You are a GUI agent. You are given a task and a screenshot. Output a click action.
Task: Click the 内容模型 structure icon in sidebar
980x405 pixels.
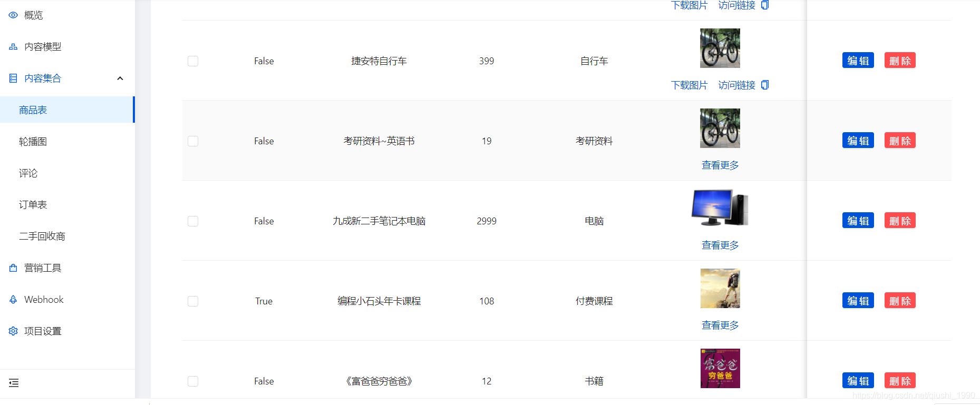[x=13, y=47]
